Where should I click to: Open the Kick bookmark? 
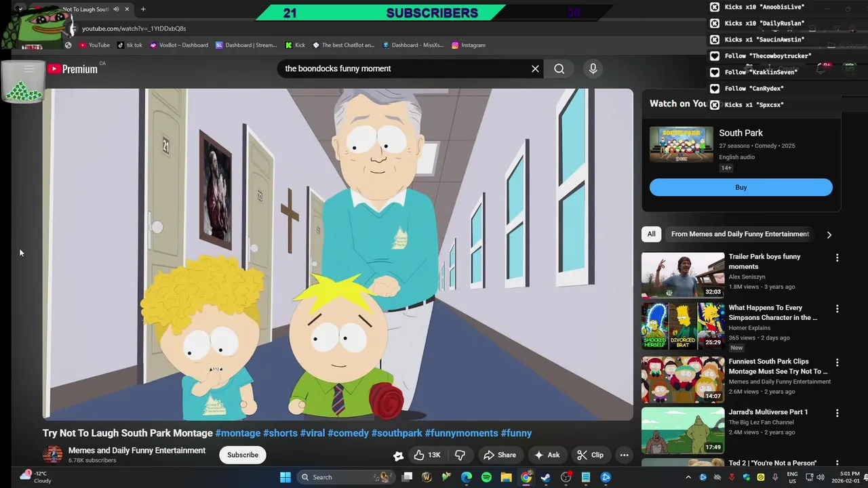(295, 45)
